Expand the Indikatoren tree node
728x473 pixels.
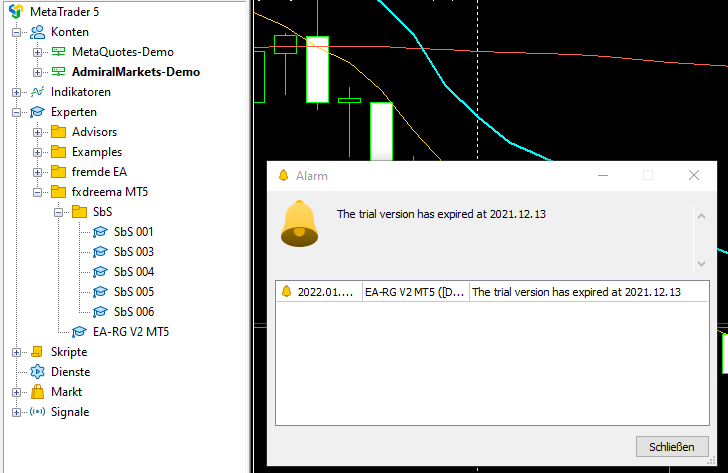coord(16,92)
